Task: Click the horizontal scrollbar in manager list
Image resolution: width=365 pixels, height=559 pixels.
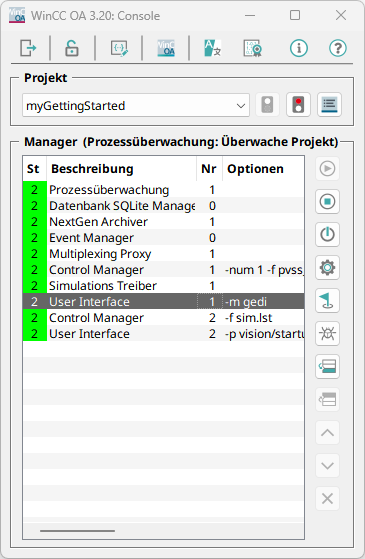Action: pos(77,531)
